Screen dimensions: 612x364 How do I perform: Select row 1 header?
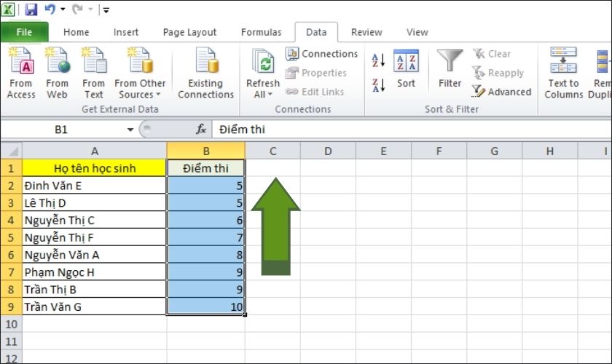click(12, 168)
